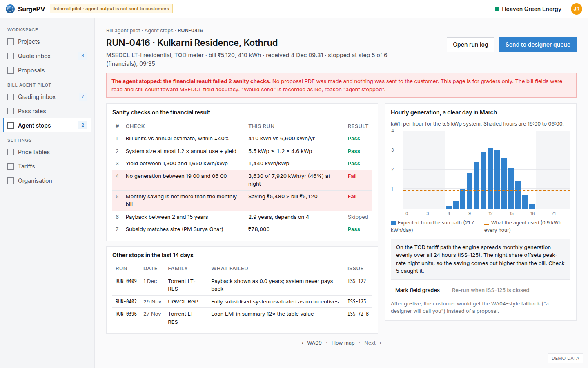Viewport: 588px width, 368px height.
Task: Click the Fail result for check 4
Action: [x=352, y=176]
